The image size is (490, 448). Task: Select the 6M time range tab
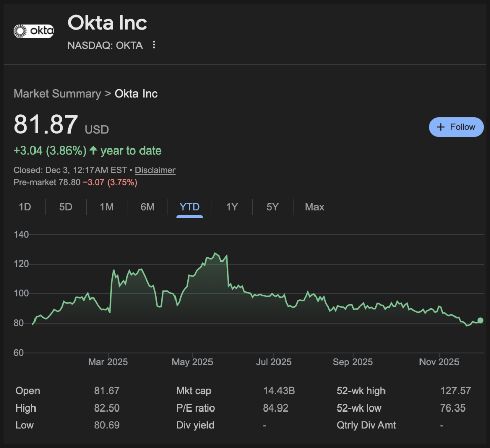[147, 207]
